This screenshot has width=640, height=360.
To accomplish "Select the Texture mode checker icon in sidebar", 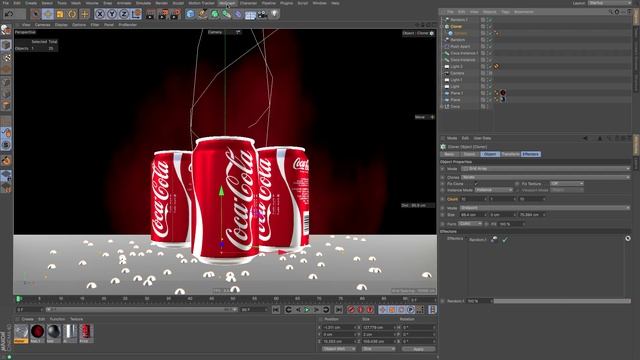I will pyautogui.click(x=6, y=58).
